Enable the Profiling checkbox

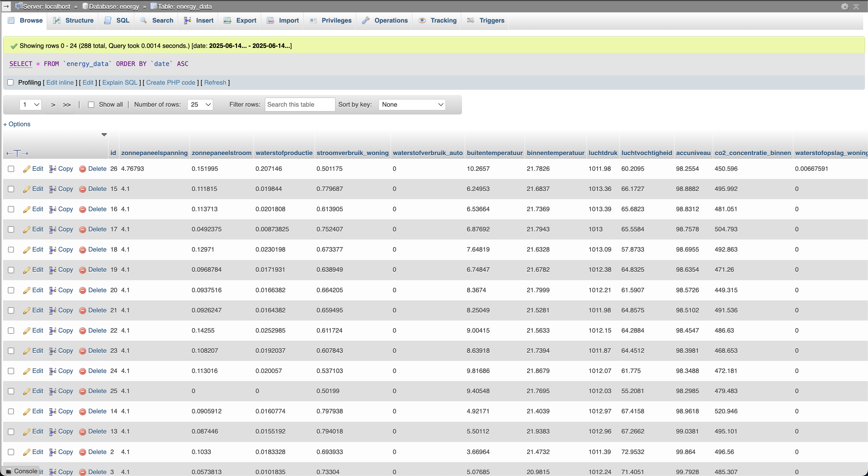[x=11, y=83]
